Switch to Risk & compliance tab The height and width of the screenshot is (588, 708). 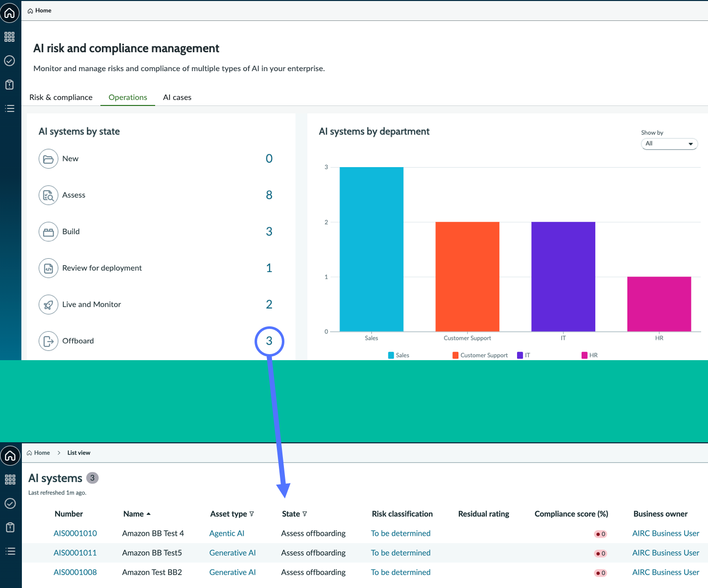pos(61,98)
